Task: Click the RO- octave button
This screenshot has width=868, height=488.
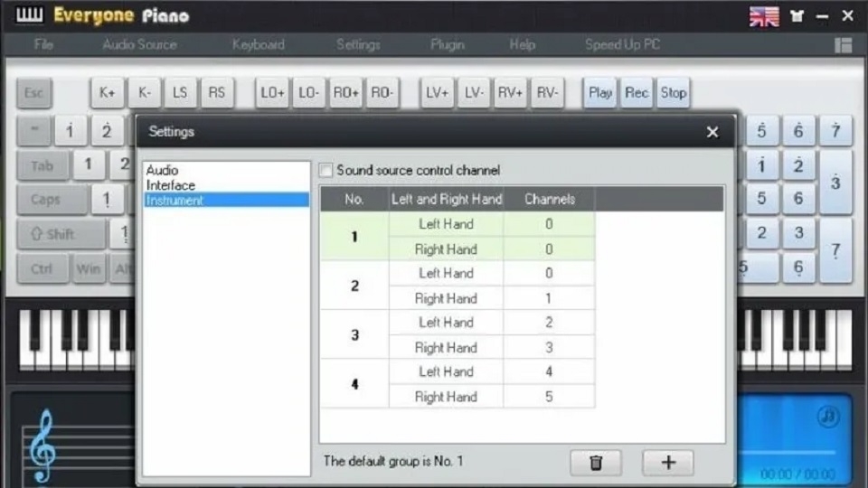Action: point(382,92)
